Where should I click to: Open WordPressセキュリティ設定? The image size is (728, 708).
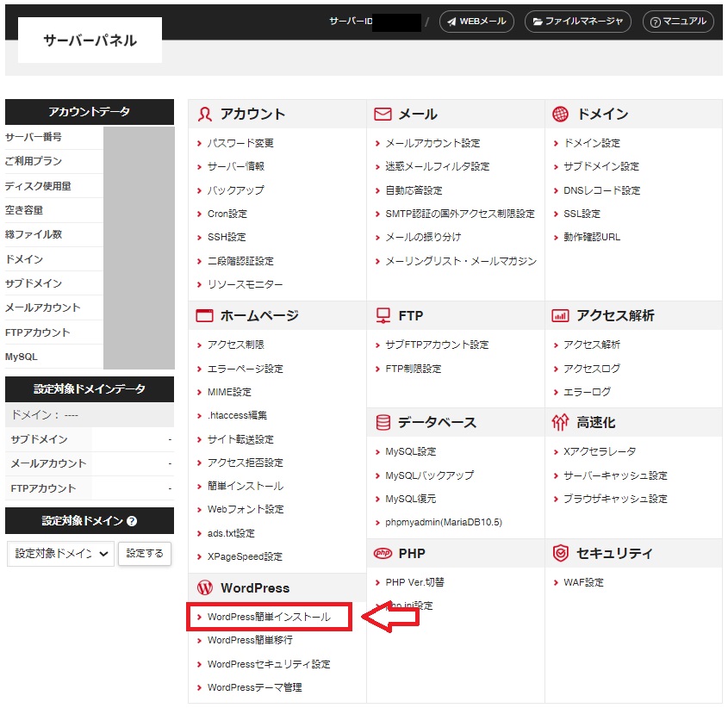[269, 664]
